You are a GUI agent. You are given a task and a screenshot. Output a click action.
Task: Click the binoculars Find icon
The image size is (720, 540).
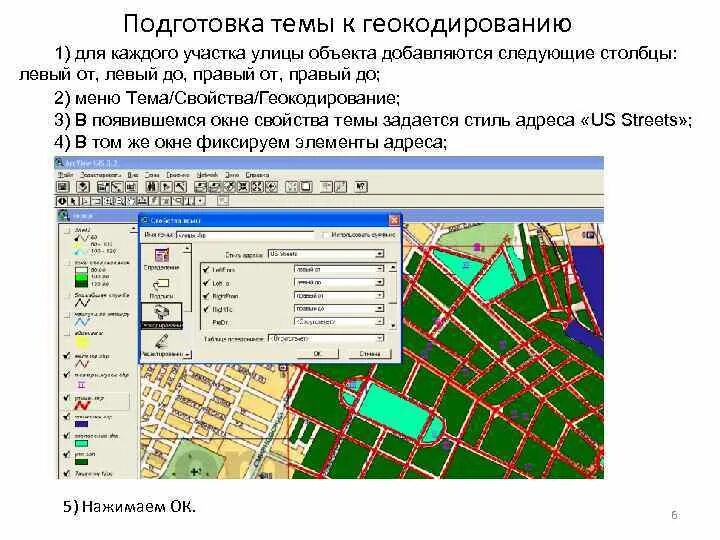click(x=152, y=186)
